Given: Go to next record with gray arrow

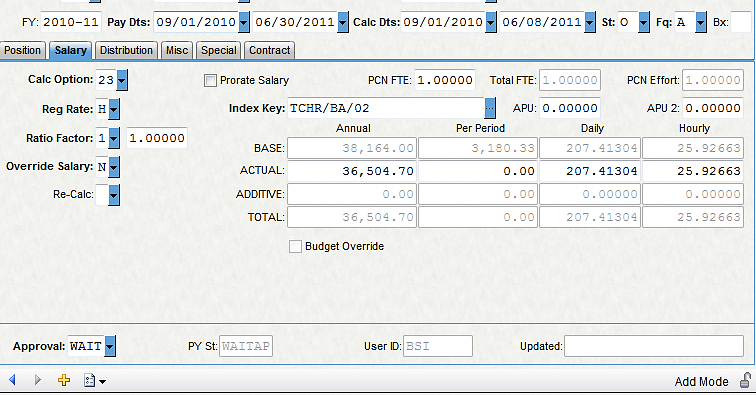Looking at the screenshot, I should coord(37,380).
